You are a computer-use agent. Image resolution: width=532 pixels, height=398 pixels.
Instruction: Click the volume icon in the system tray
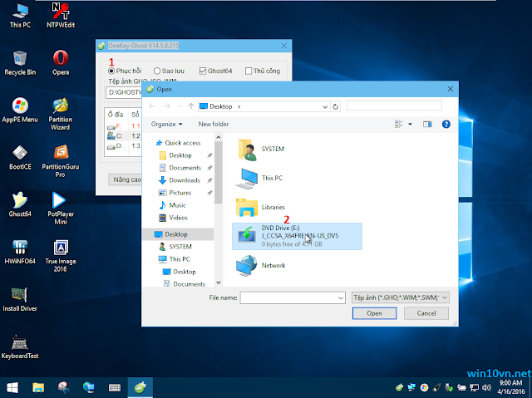click(486, 387)
